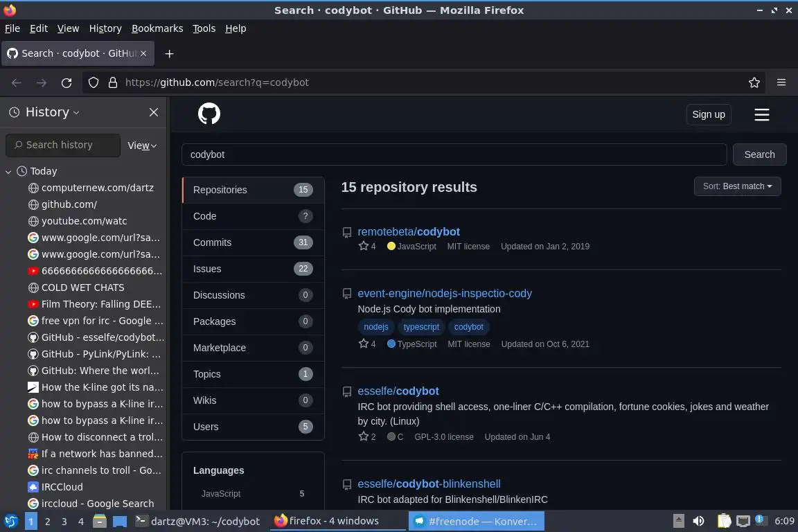Open the Bookmarks menu
This screenshot has width=798, height=532.
pos(157,28)
